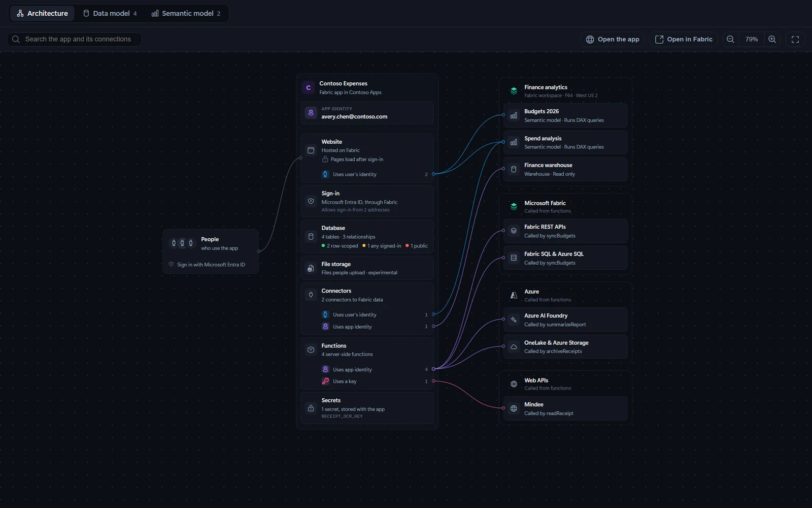Click the Open the app button
The height and width of the screenshot is (508, 812).
tap(613, 39)
